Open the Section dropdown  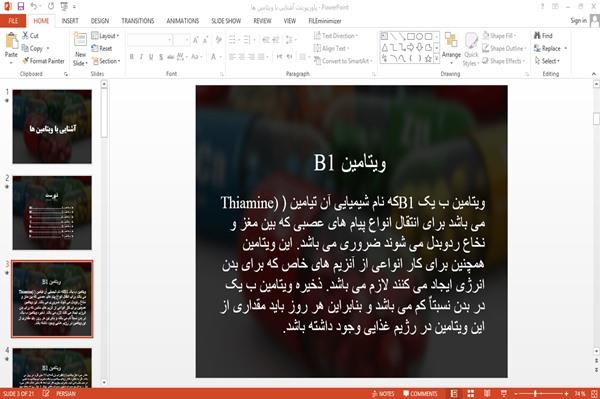[106, 61]
